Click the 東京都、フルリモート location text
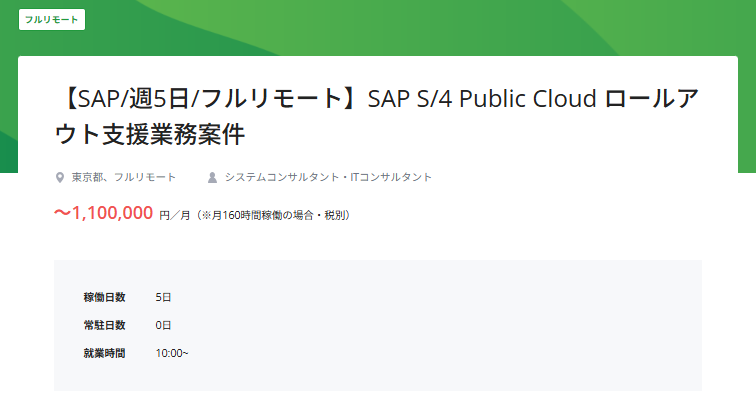 [123, 178]
